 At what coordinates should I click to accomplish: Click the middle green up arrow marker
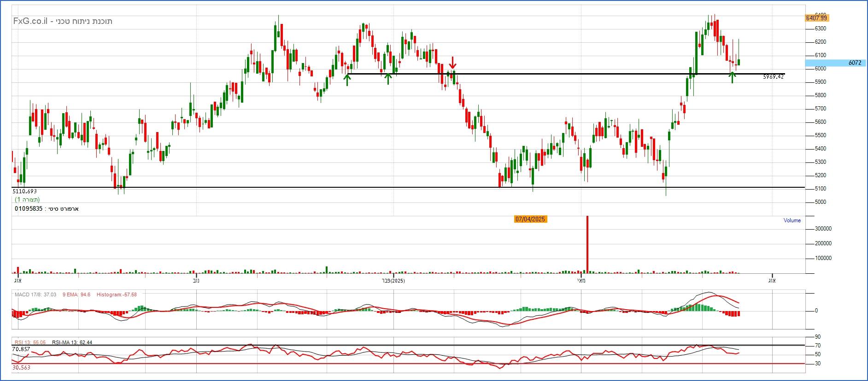pos(388,79)
